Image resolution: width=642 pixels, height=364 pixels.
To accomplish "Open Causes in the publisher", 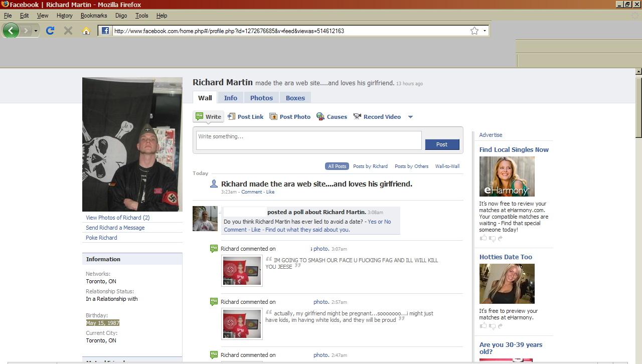I will 332,117.
